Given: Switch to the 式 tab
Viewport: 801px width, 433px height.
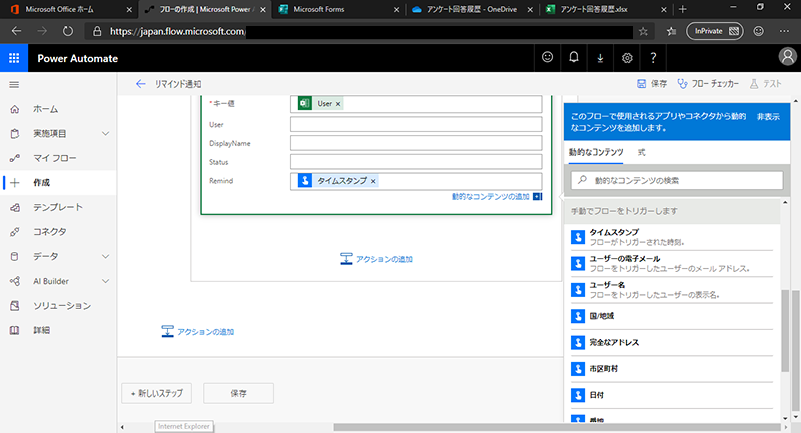Looking at the screenshot, I should point(642,152).
